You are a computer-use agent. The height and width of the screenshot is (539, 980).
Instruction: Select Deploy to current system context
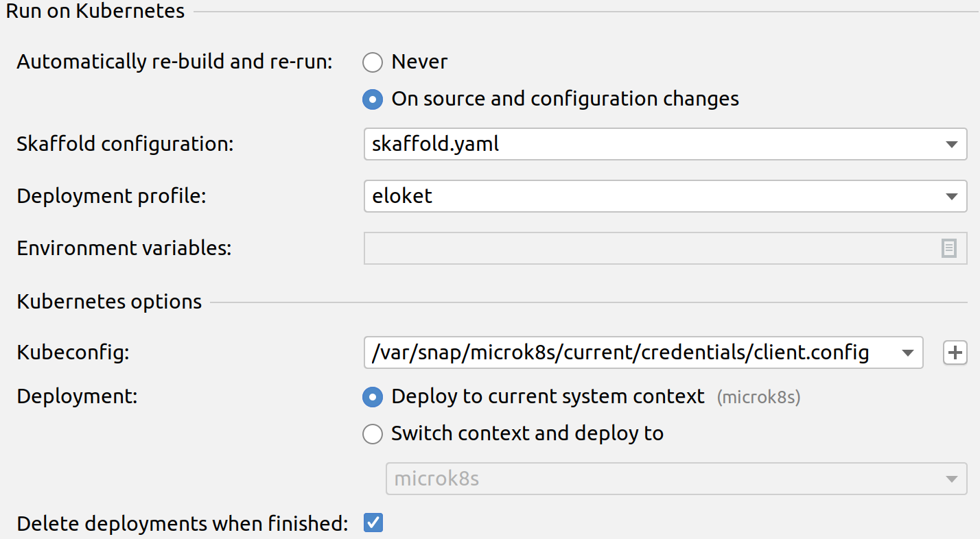pyautogui.click(x=373, y=396)
